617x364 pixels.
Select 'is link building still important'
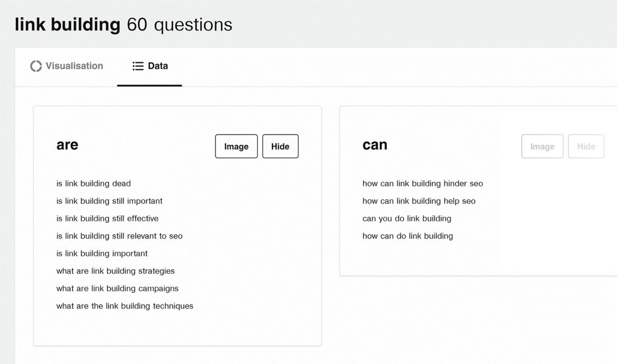point(109,201)
